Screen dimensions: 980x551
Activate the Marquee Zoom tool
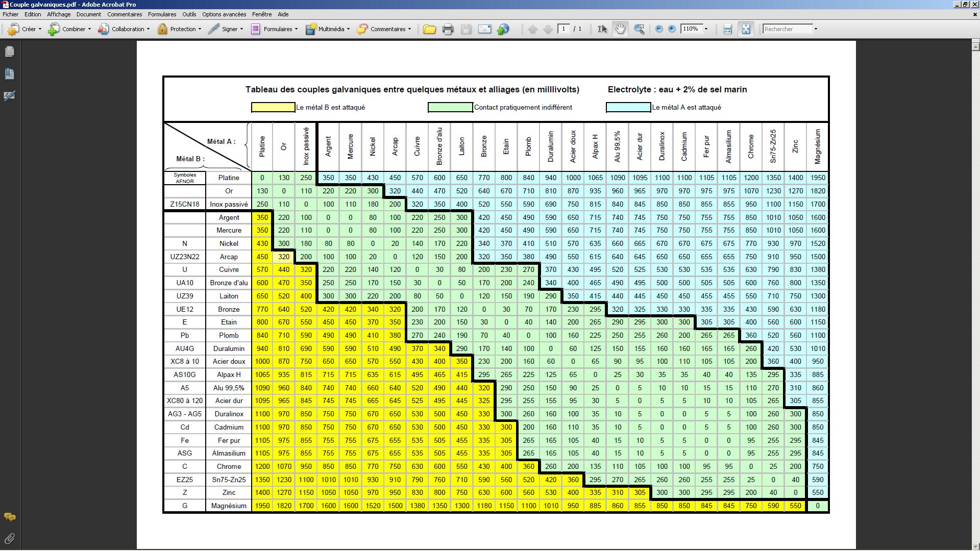[x=639, y=29]
